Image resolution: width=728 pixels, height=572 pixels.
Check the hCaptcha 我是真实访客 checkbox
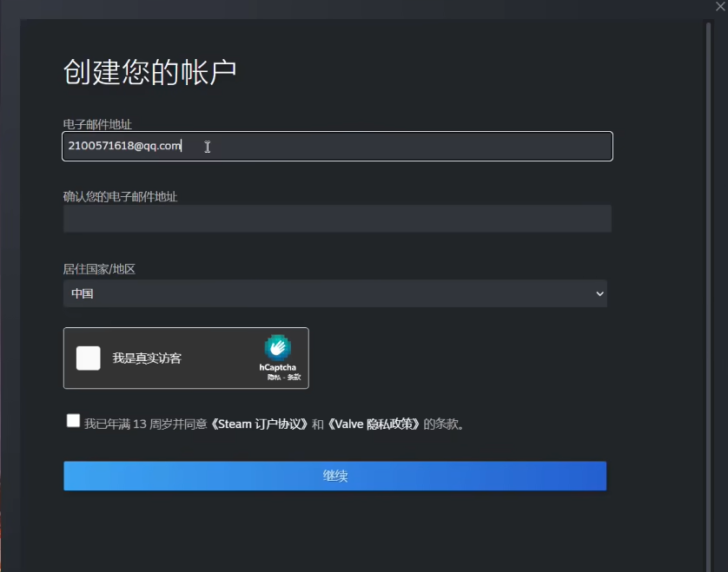tap(89, 358)
